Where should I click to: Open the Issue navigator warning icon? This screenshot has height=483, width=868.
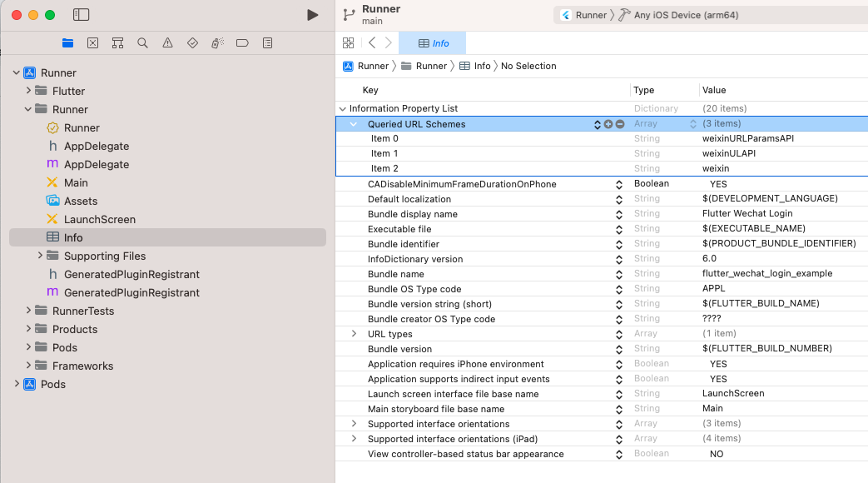(168, 42)
